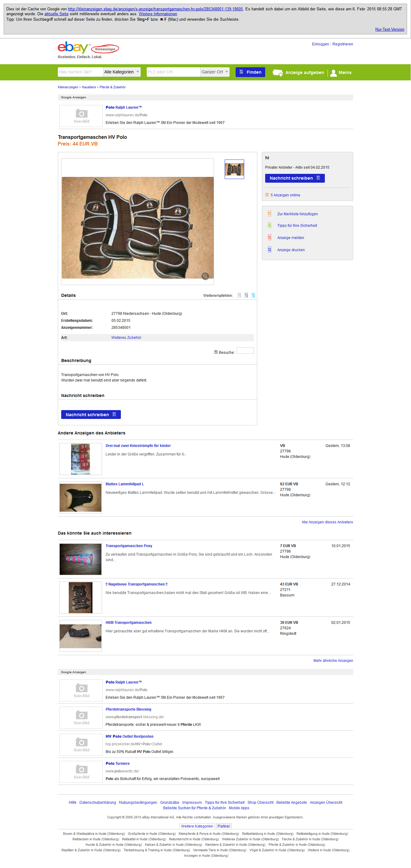This screenshot has height=868, width=411.
Task: Open the Ganzer Ort radius dropdown
Action: (215, 72)
